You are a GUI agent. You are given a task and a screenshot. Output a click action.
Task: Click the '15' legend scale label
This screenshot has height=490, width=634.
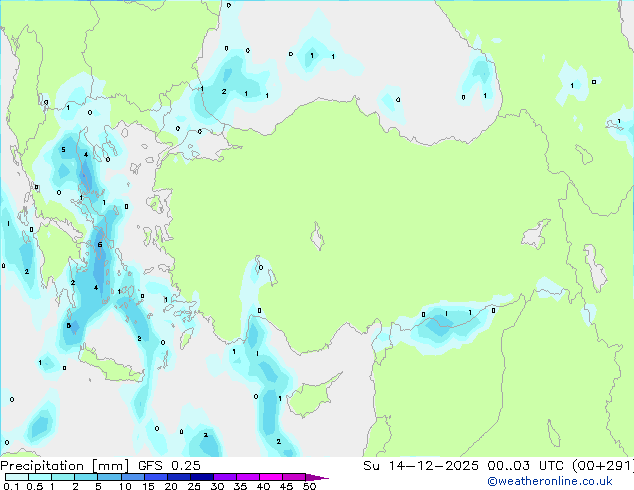click(x=148, y=486)
